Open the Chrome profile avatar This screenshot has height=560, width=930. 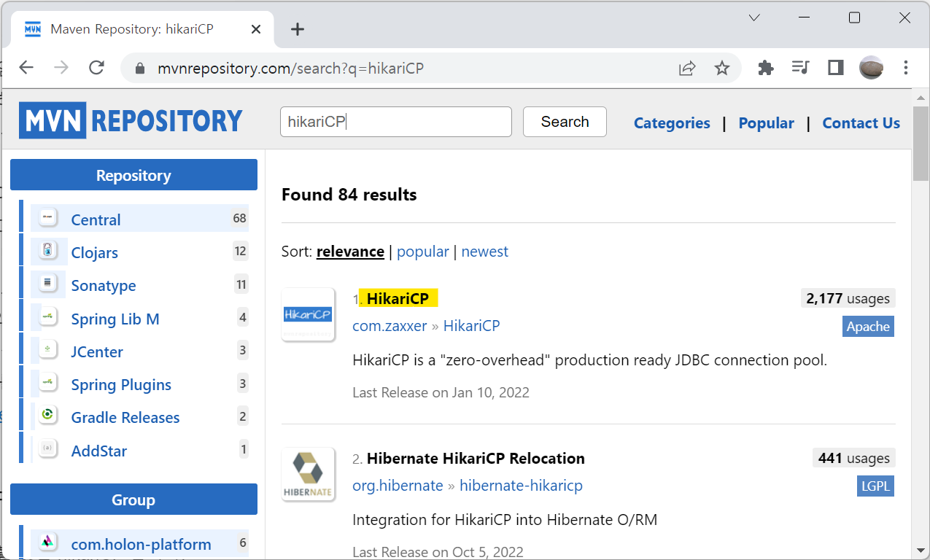coord(871,68)
